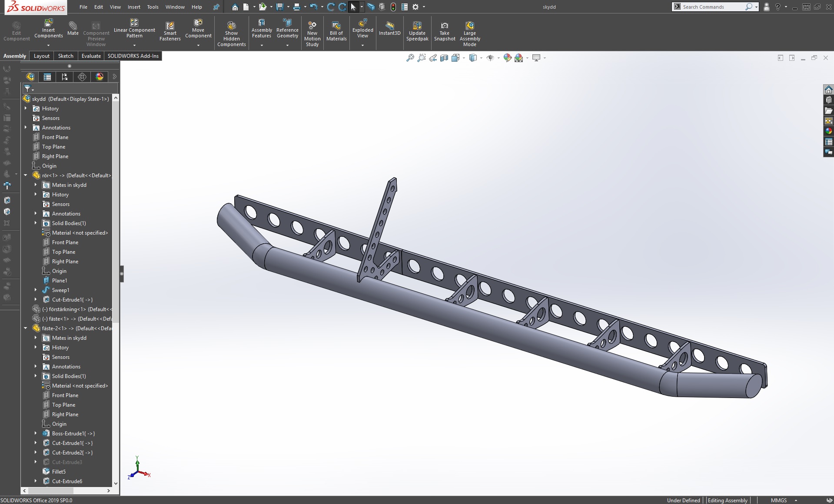Open the Appearances color ball in task pane
The width and height of the screenshot is (834, 504).
pos(828,131)
